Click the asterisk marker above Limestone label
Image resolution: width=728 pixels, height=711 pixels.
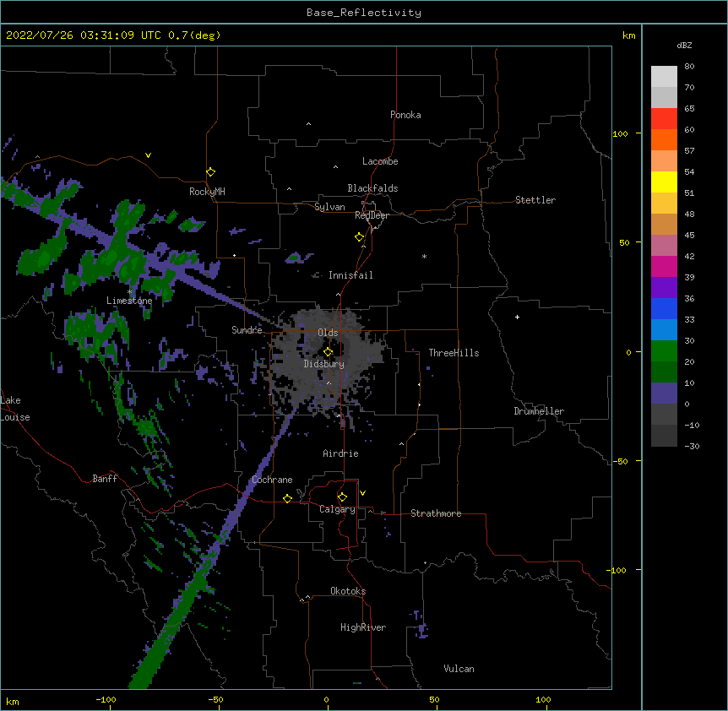[129, 292]
